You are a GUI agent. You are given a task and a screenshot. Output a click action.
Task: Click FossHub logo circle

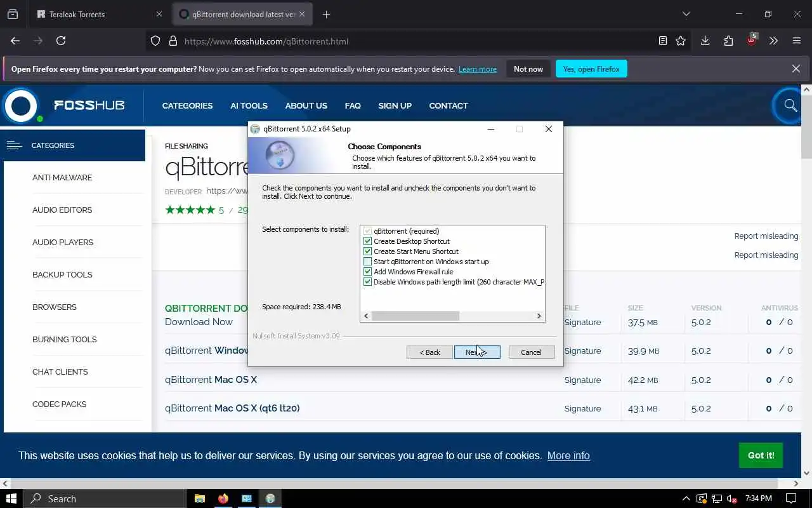click(x=21, y=105)
